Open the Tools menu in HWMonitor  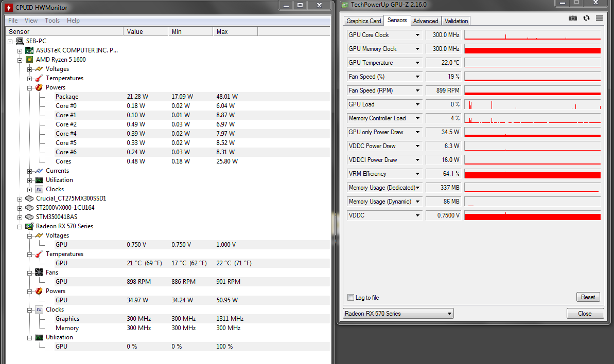pos(52,21)
